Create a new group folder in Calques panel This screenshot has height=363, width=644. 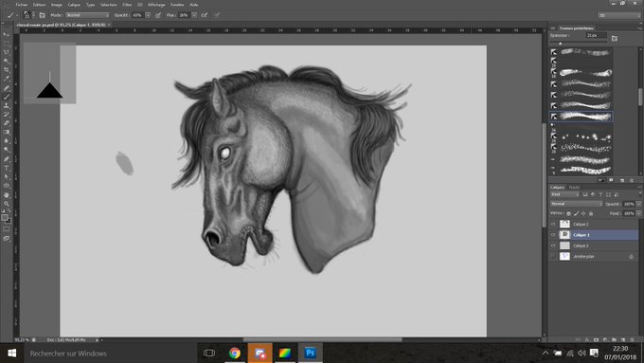coord(614,339)
